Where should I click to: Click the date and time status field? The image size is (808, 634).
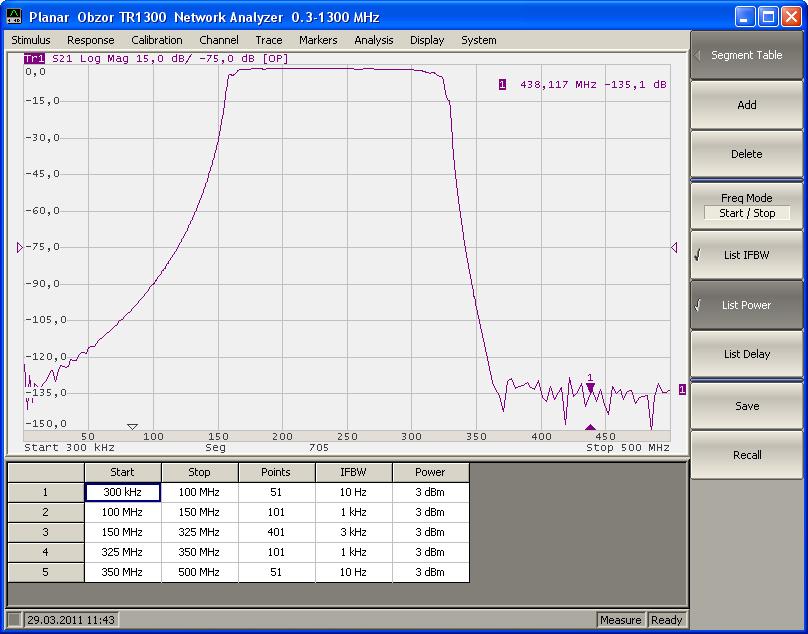pos(71,620)
